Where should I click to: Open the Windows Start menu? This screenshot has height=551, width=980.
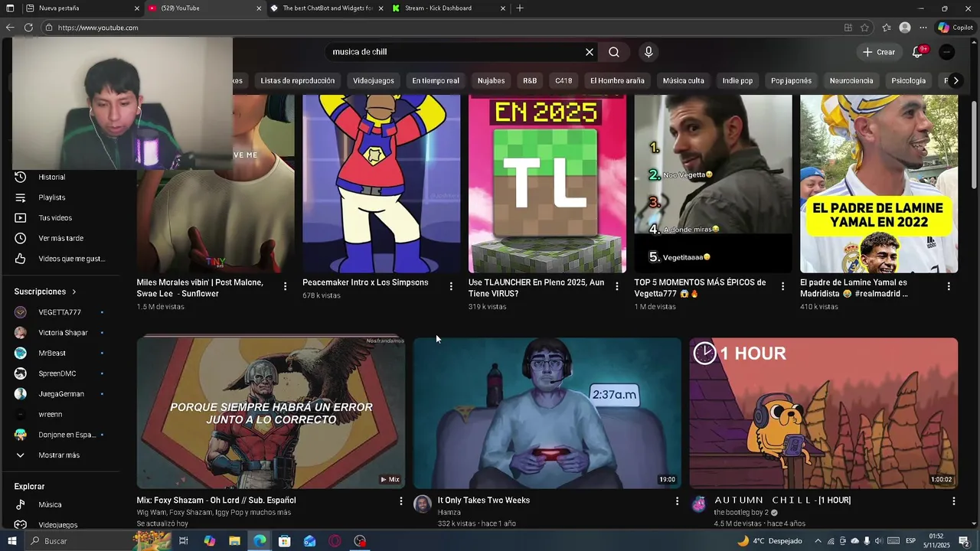(x=11, y=541)
